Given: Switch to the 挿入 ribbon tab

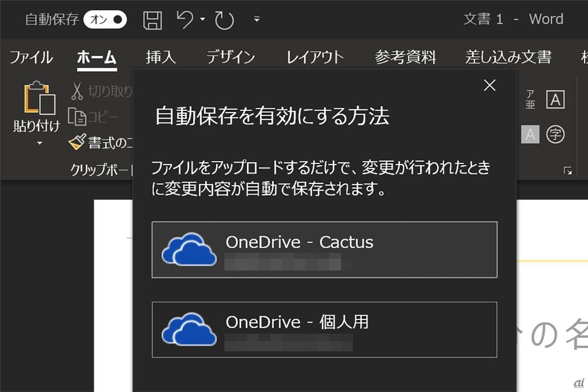Looking at the screenshot, I should point(161,57).
